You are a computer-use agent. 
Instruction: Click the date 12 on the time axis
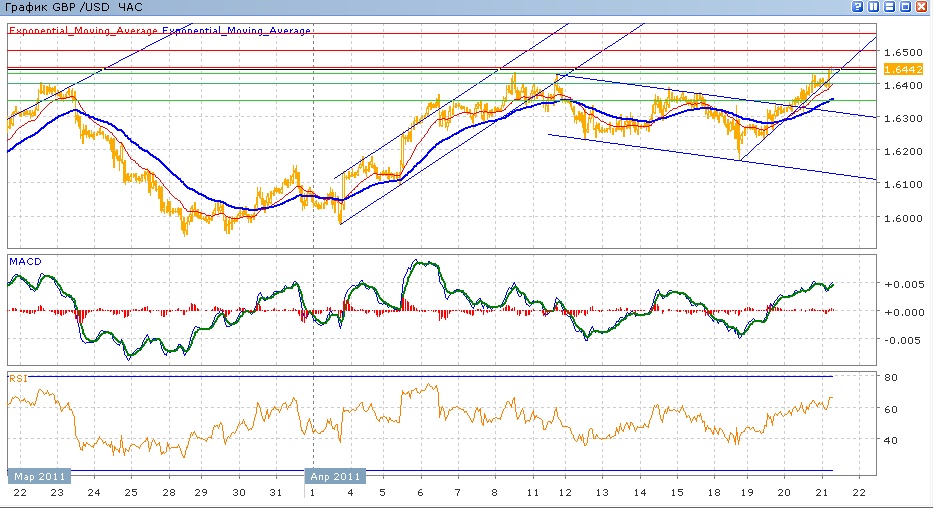click(x=567, y=494)
